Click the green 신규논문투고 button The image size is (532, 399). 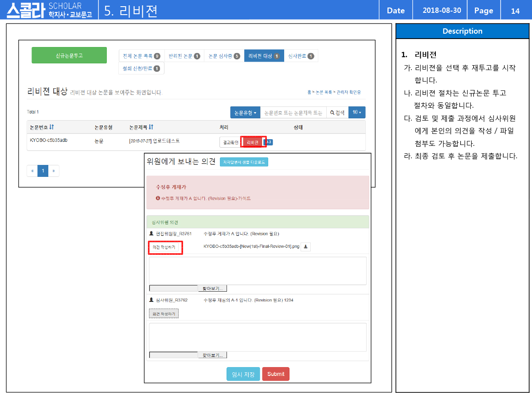[69, 55]
